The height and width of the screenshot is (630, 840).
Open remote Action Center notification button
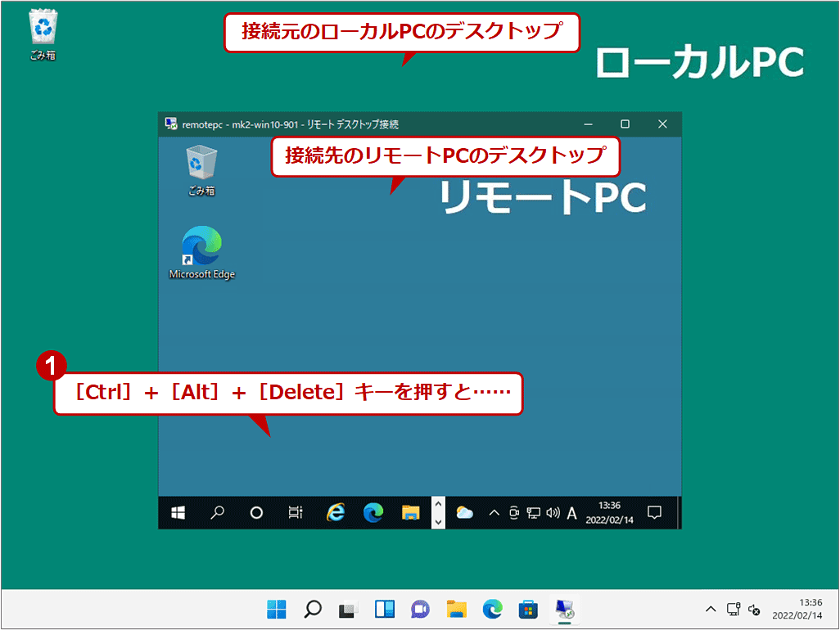[x=653, y=511]
